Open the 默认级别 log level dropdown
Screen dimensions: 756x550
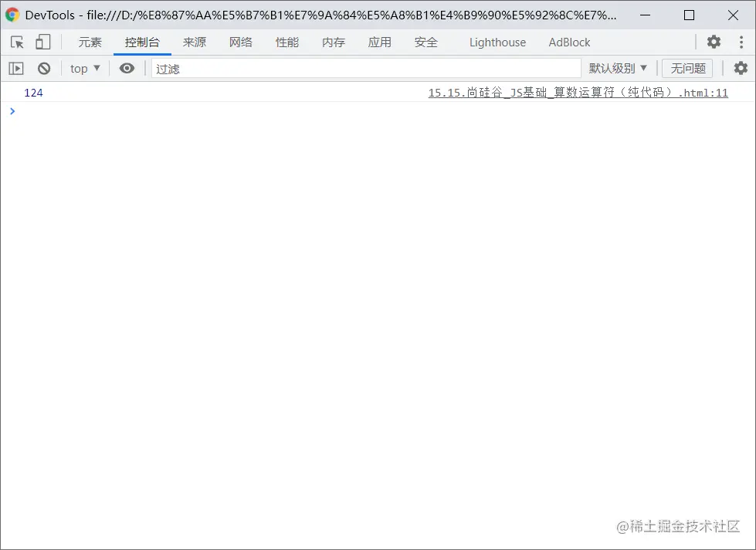(618, 69)
